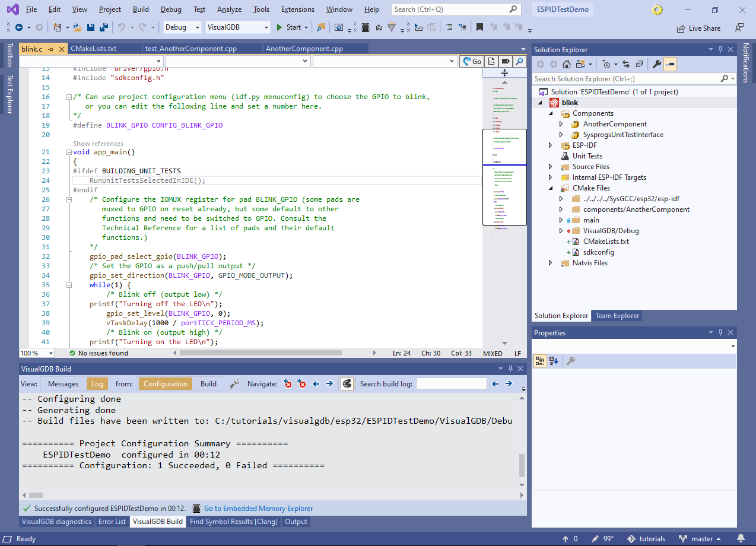Switch build view to Log

point(97,384)
